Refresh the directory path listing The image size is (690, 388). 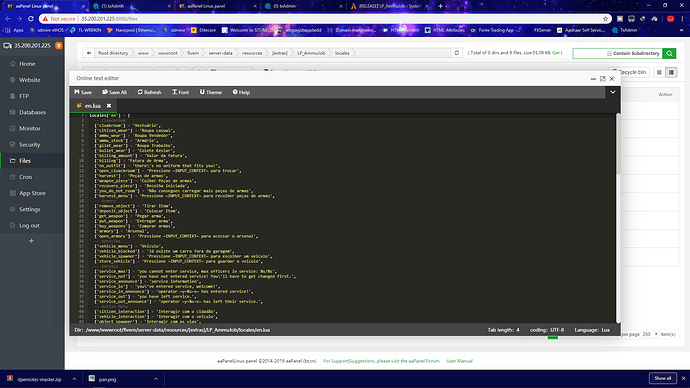[457, 53]
